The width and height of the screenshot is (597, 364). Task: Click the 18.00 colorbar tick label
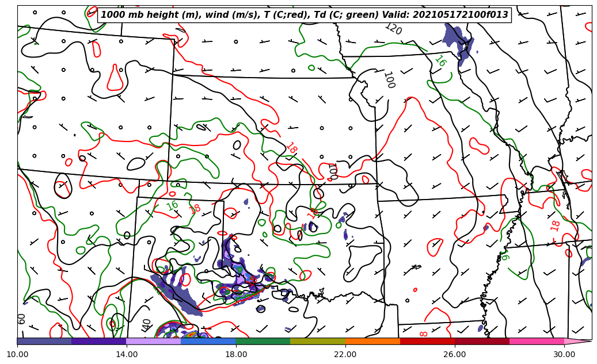pos(236,354)
